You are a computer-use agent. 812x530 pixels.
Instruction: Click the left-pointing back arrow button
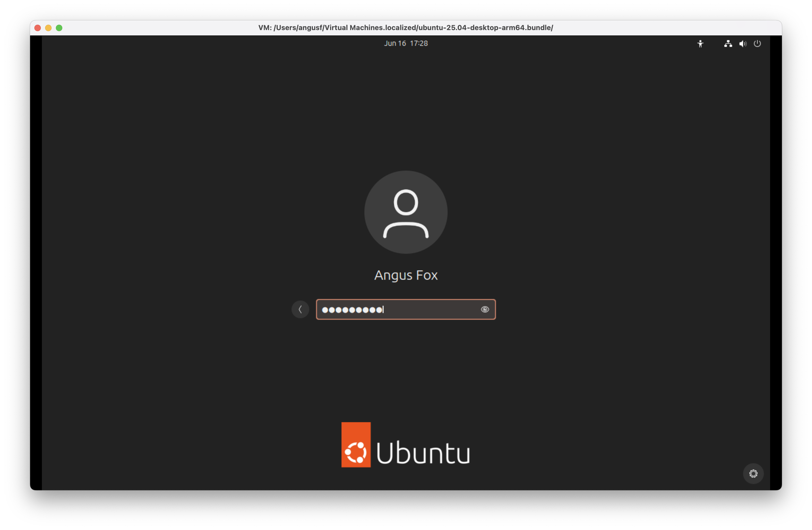pyautogui.click(x=300, y=309)
